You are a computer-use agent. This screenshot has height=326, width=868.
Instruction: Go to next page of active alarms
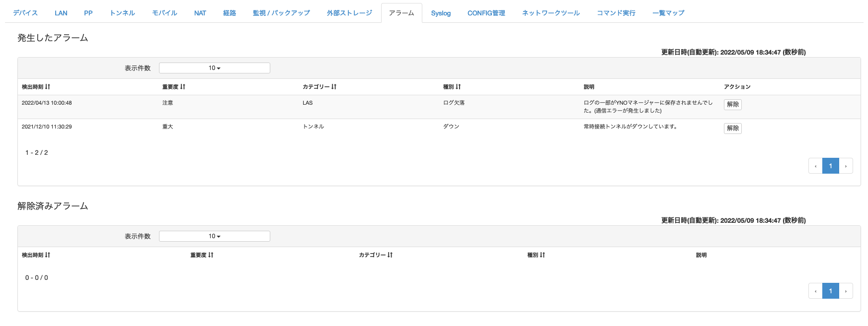[846, 166]
